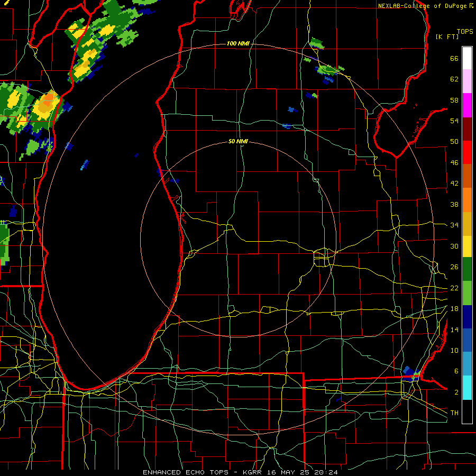The image size is (476, 476).
Task: Click the 6 label on the color scale
Action: pyautogui.click(x=456, y=371)
